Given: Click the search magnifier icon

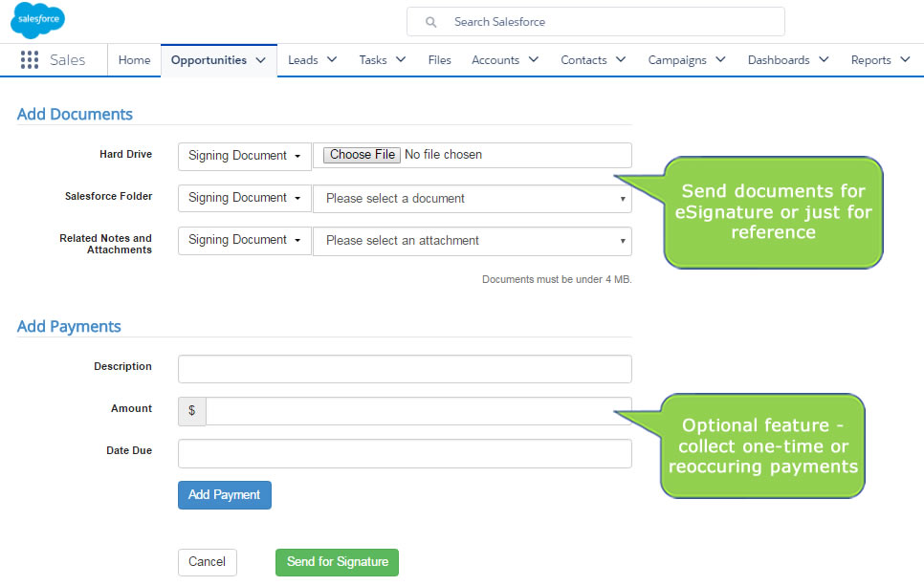Looking at the screenshot, I should [430, 22].
